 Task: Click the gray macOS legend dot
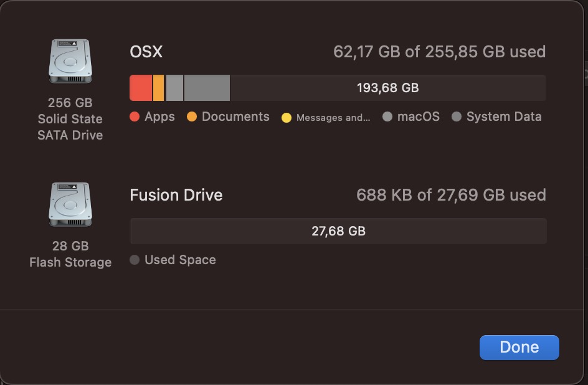tap(387, 117)
